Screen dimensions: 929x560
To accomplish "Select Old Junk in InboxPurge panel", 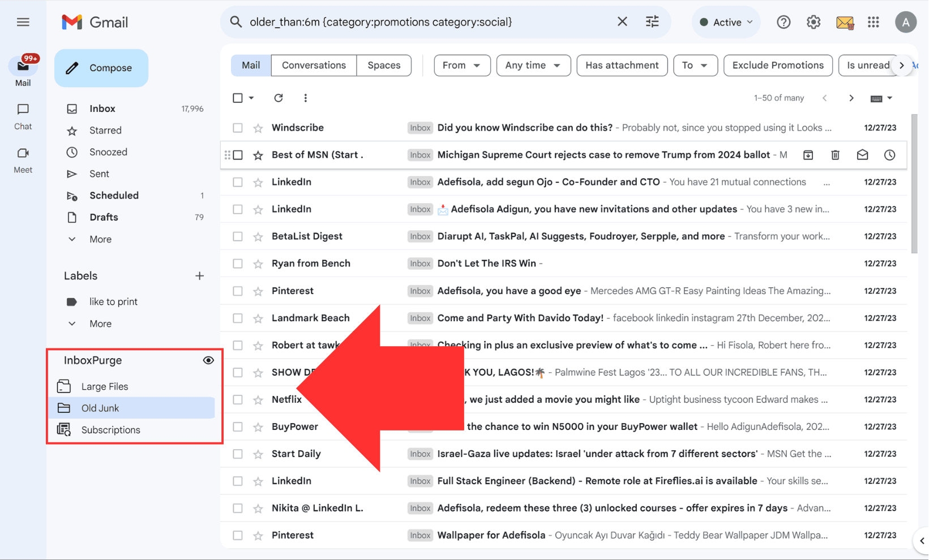I will pyautogui.click(x=100, y=407).
